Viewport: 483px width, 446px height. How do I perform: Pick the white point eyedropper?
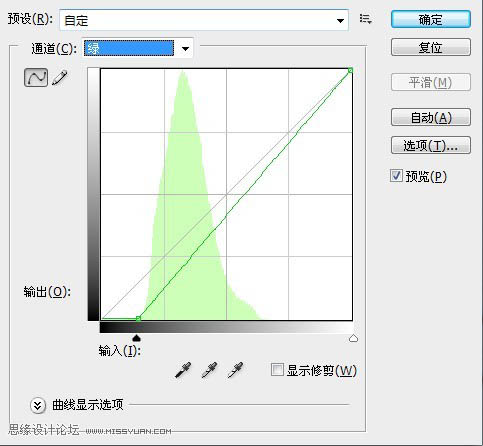[235, 370]
